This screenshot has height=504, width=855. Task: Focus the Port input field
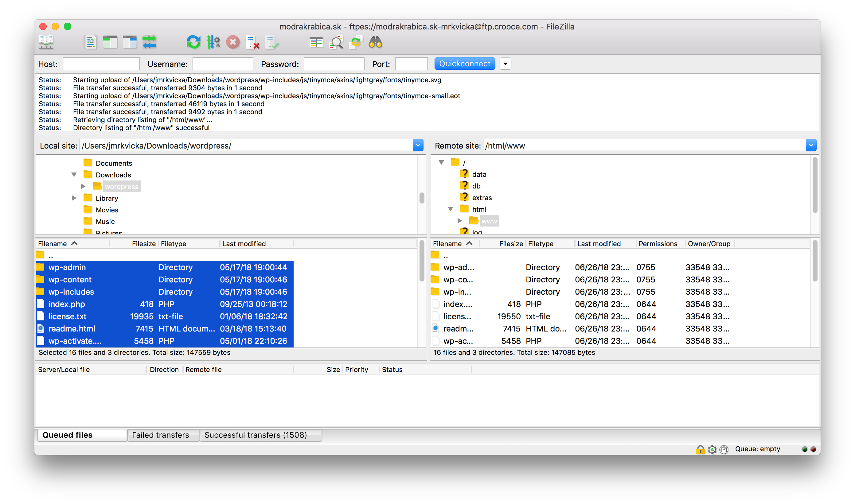coord(412,64)
